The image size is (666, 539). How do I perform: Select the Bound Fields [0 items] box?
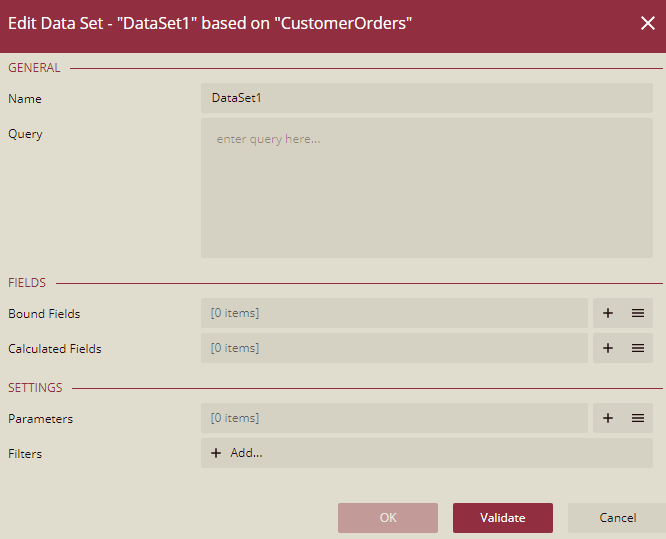pos(395,313)
